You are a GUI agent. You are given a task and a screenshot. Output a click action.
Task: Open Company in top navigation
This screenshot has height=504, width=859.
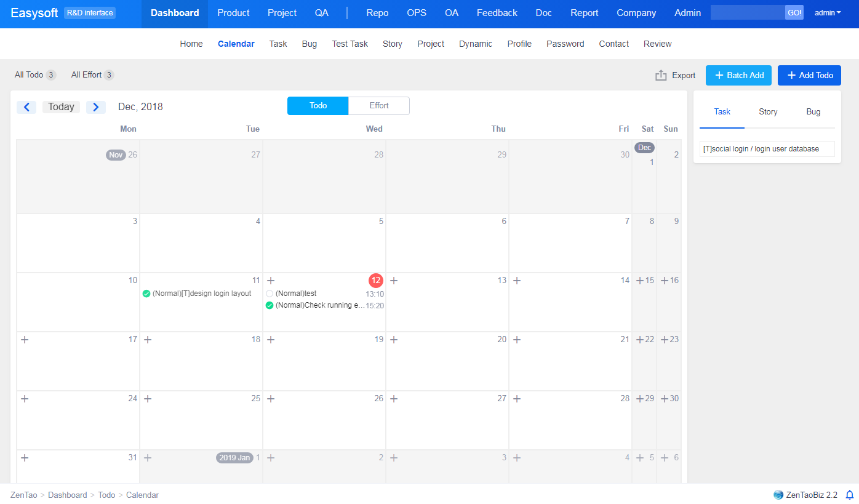pos(636,13)
